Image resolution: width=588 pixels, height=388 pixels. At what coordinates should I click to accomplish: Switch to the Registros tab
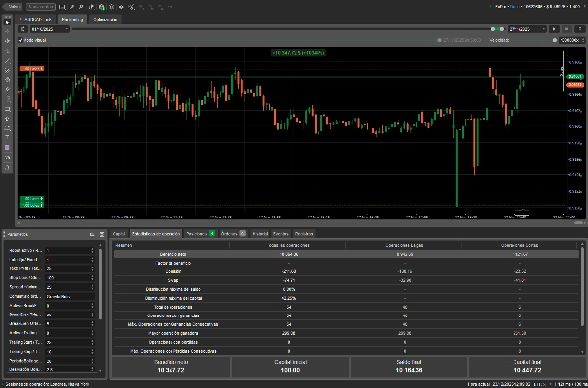point(304,234)
